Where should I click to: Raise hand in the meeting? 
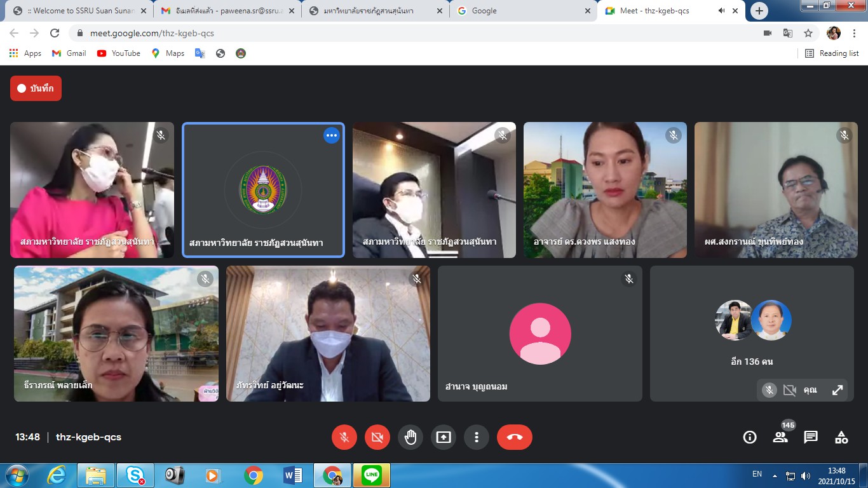410,437
